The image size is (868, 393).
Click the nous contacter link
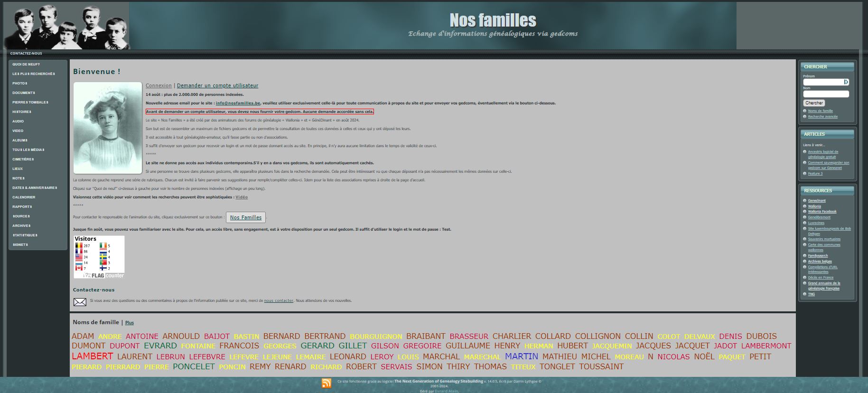[x=279, y=300]
